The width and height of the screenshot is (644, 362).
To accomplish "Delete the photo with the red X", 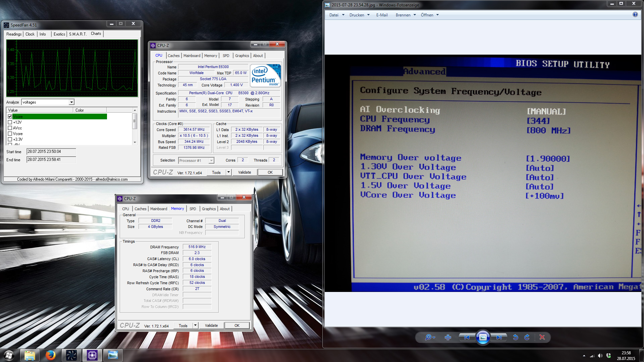I will tap(542, 337).
